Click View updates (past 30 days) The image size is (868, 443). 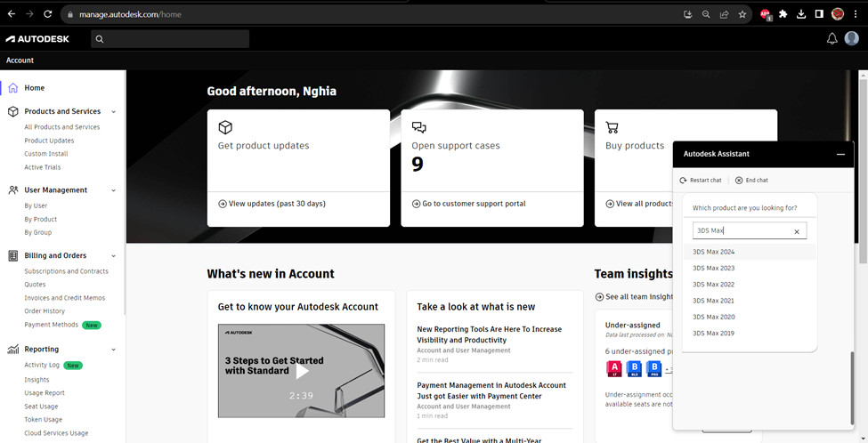(272, 204)
